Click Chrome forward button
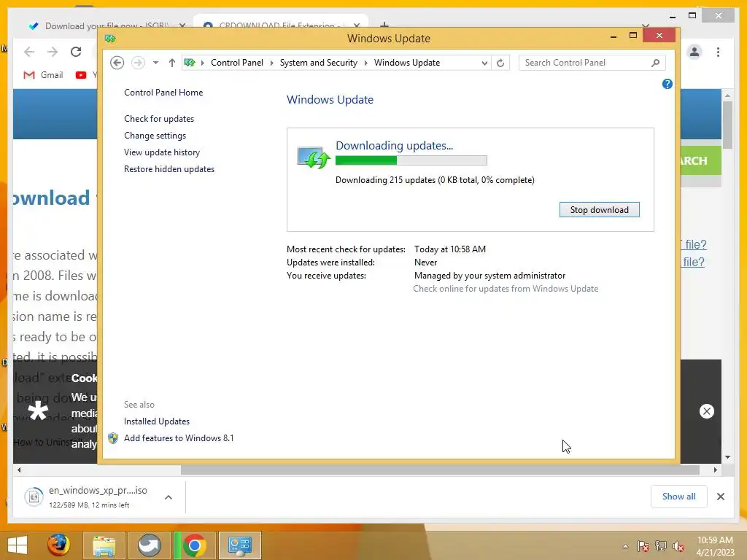This screenshot has width=747, height=560. point(53,52)
